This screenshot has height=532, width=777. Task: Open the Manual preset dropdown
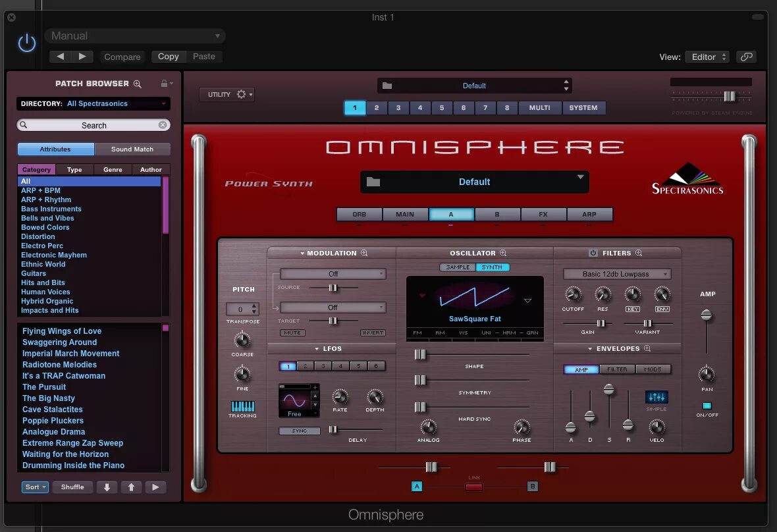click(135, 36)
